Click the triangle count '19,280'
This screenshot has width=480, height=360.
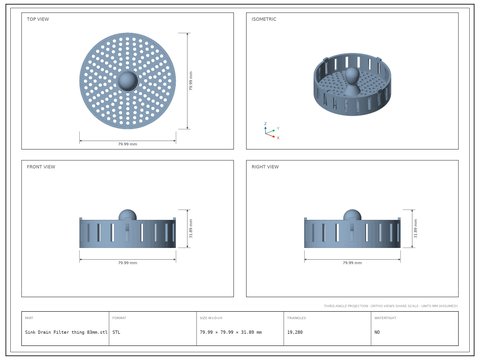pyautogui.click(x=295, y=332)
